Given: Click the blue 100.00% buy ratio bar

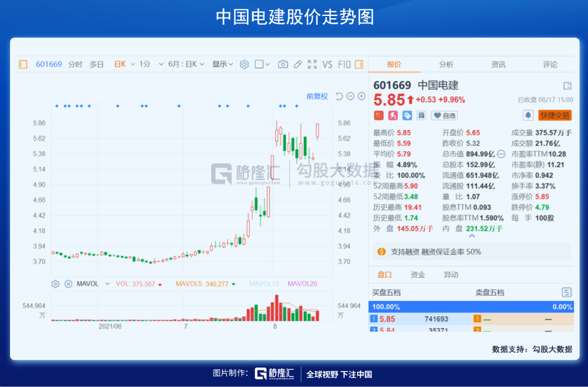Looking at the screenshot, I should (471, 307).
